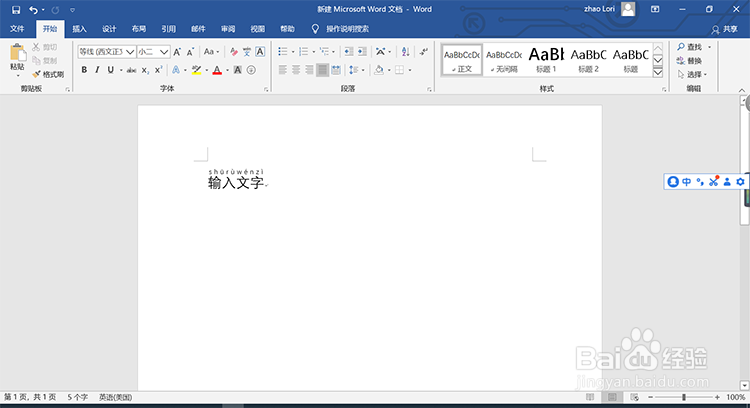Viewport: 750px width, 408px height.
Task: Open the 文件 File tab
Action: tap(17, 29)
